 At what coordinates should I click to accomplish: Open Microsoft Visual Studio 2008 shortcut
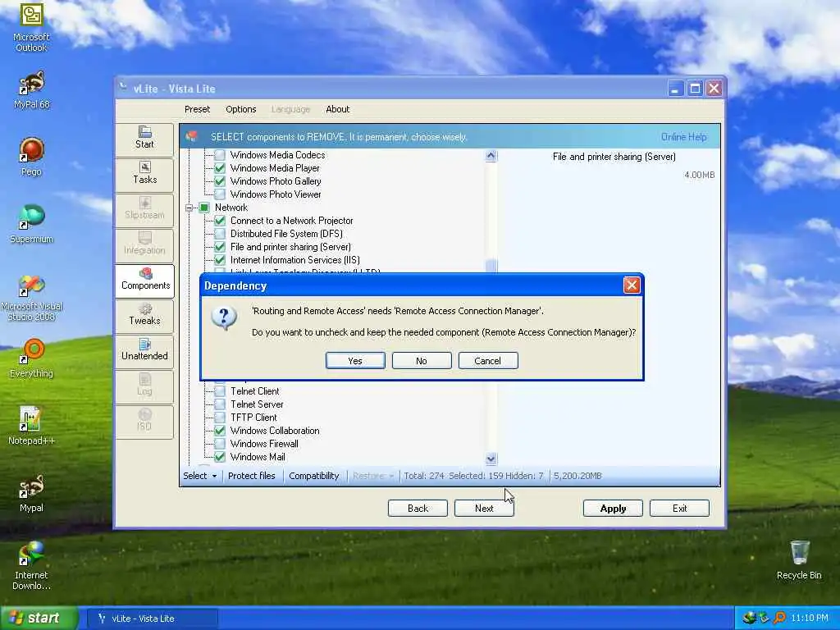31,298
